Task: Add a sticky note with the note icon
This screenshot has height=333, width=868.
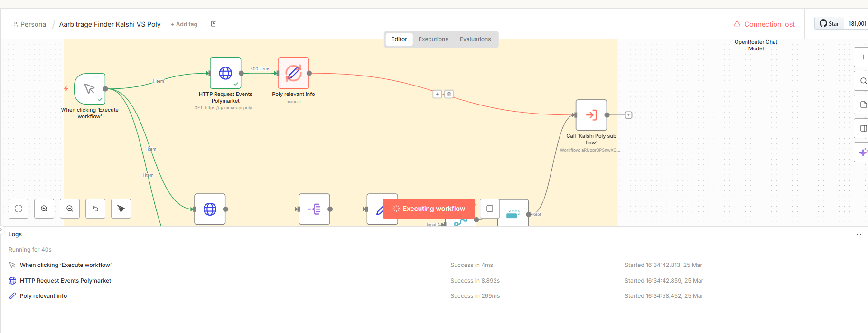Action: click(862, 105)
